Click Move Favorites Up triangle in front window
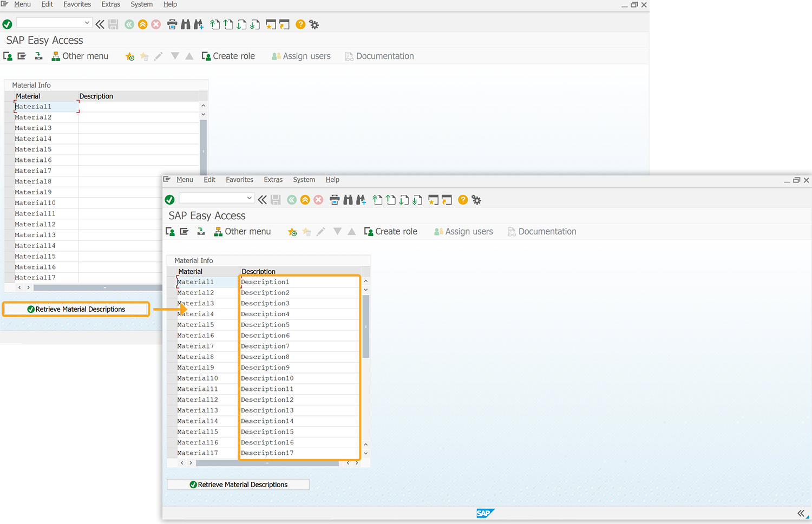This screenshot has width=812, height=524. click(x=352, y=232)
